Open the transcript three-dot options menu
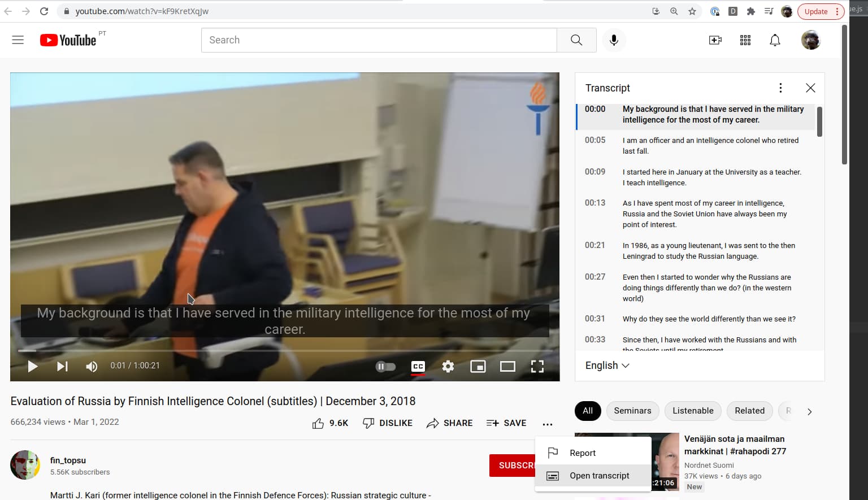This screenshot has height=500, width=868. pos(780,88)
